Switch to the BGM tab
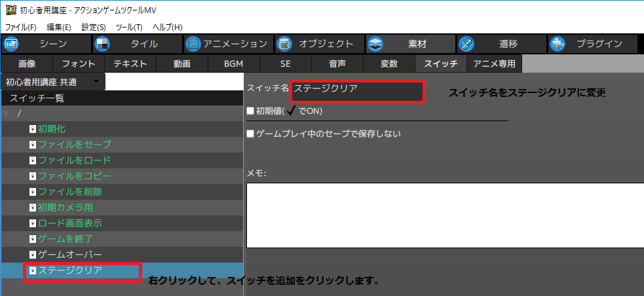The image size is (644, 296). pos(234,64)
